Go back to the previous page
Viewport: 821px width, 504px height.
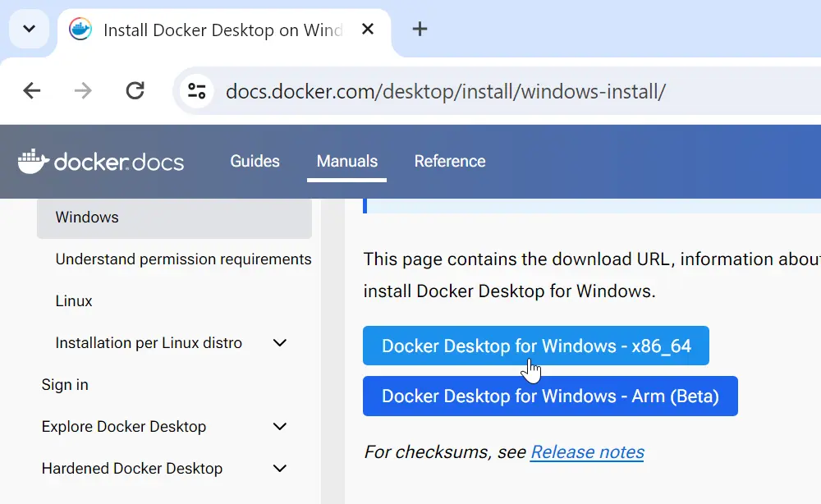32,90
